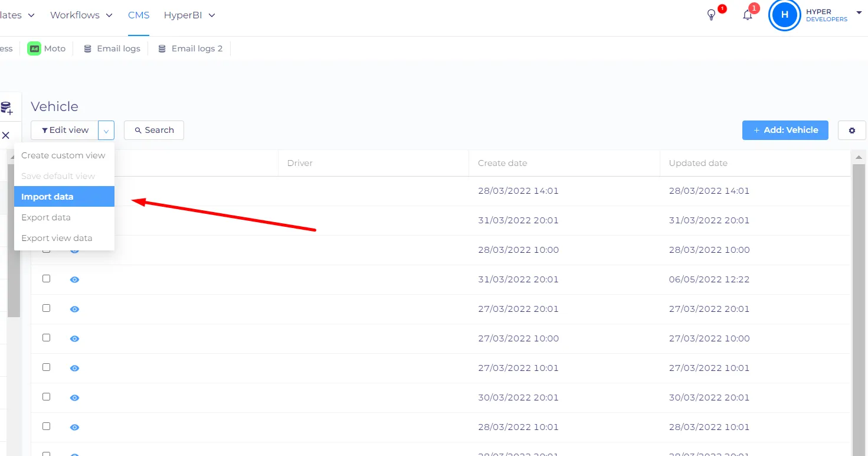Viewport: 868px width, 456px height.
Task: Choose Create custom view from menu
Action: click(x=64, y=155)
